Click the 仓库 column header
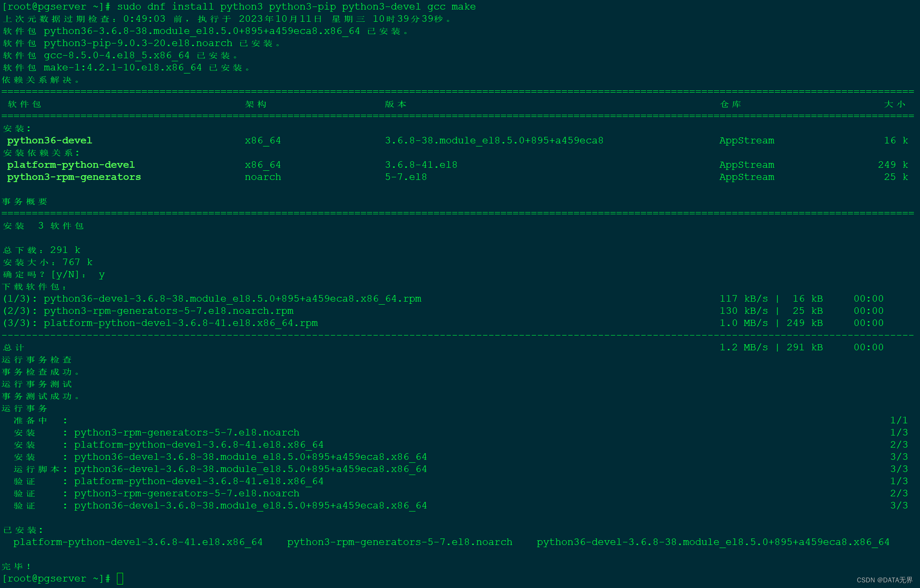Screen dimensions: 920x588 [x=730, y=104]
